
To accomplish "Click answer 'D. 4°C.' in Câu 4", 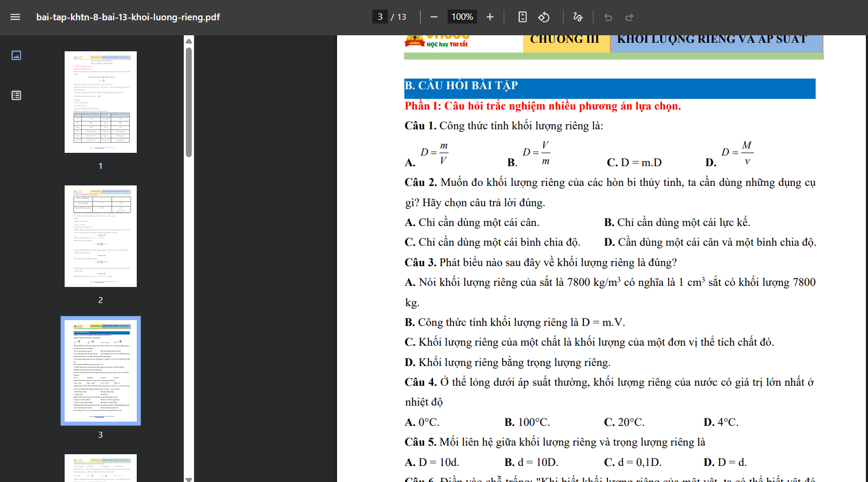I will 721,422.
